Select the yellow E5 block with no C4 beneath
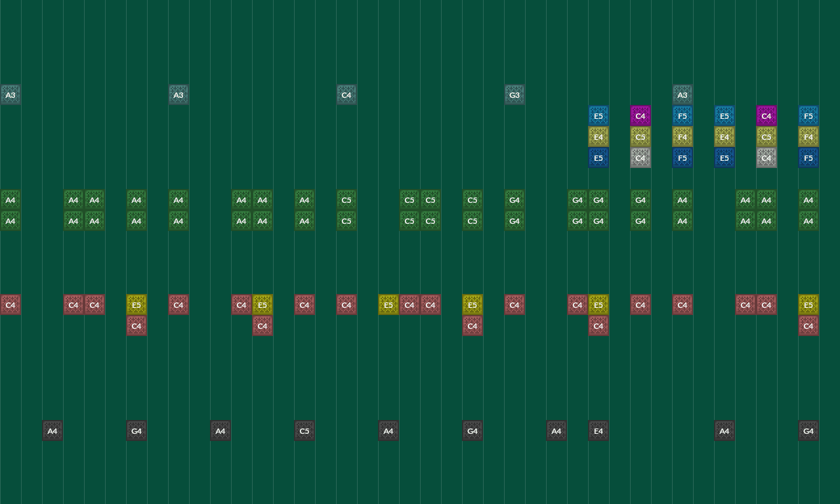Screen dimensions: 840x504 point(388,304)
